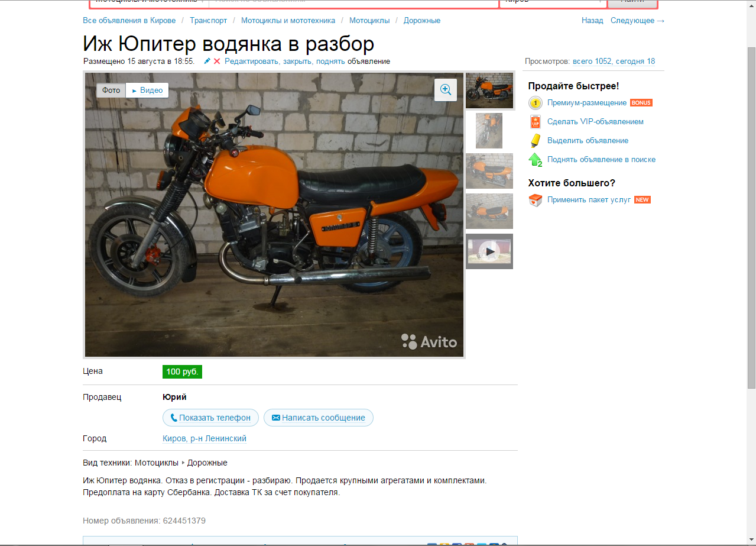Open the Следующее → link
The width and height of the screenshot is (756, 546).
coord(637,21)
